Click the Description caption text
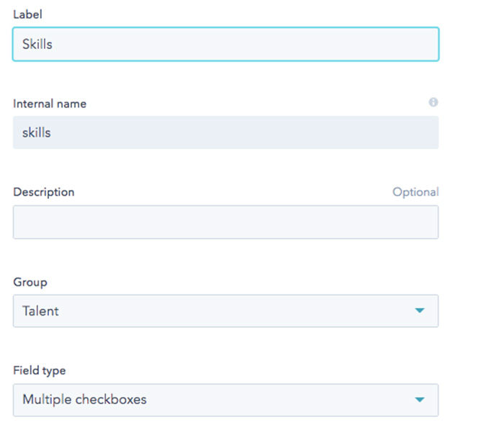 coord(44,192)
